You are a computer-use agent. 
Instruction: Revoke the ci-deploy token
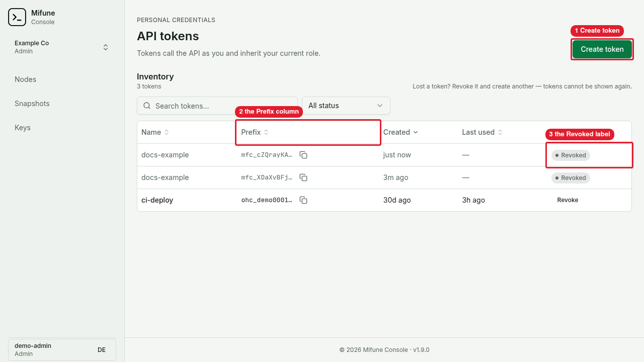tap(568, 200)
